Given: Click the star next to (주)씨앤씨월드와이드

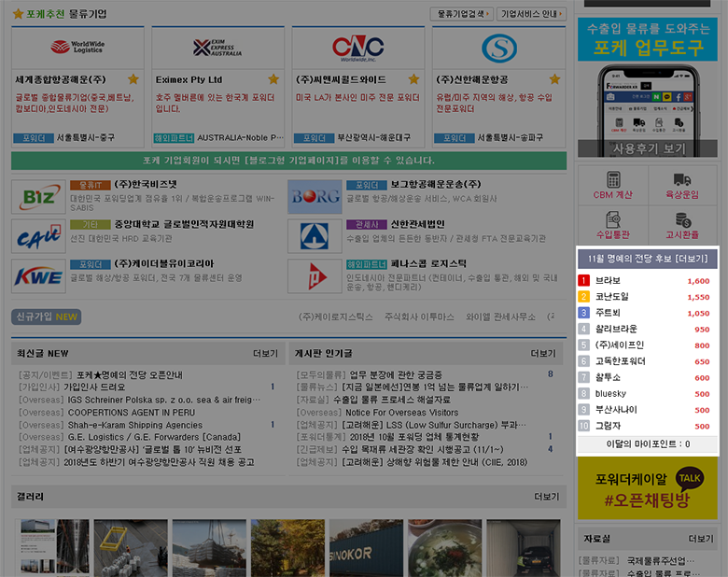Looking at the screenshot, I should coord(413,79).
